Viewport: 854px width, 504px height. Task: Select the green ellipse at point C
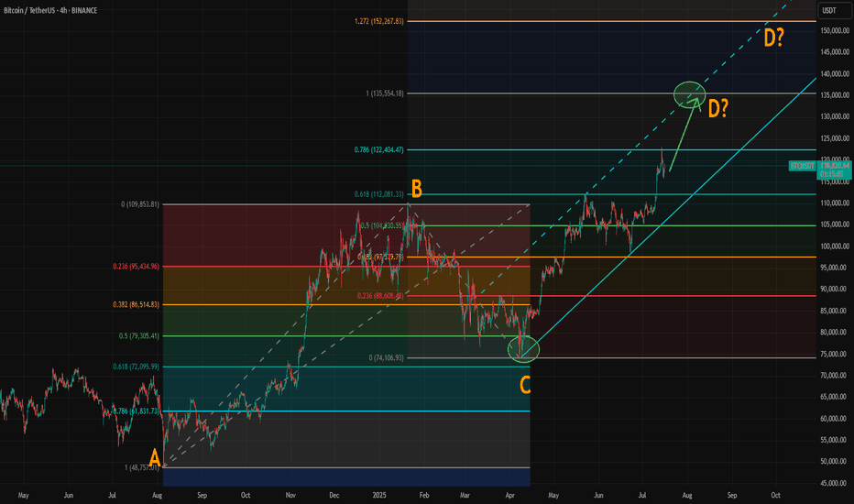[x=523, y=349]
